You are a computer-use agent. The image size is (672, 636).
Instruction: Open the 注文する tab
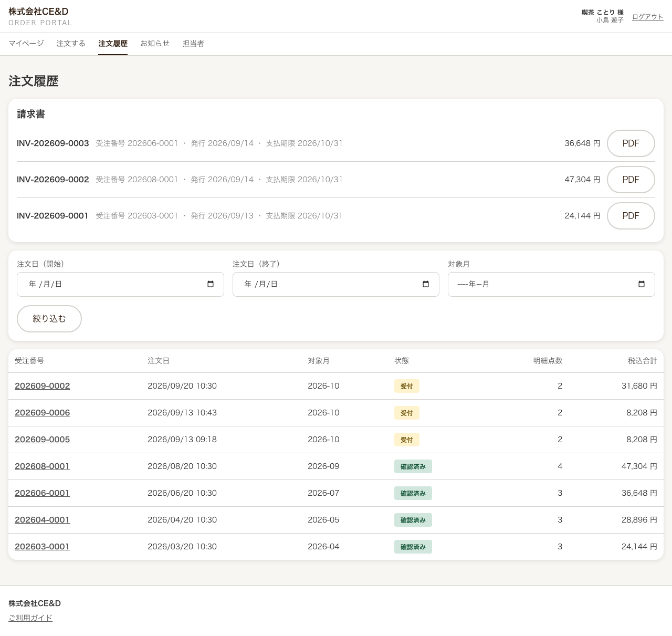click(71, 44)
